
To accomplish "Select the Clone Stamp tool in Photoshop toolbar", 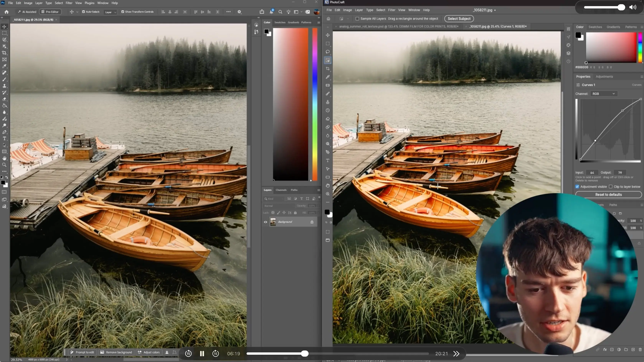I will coord(4,86).
